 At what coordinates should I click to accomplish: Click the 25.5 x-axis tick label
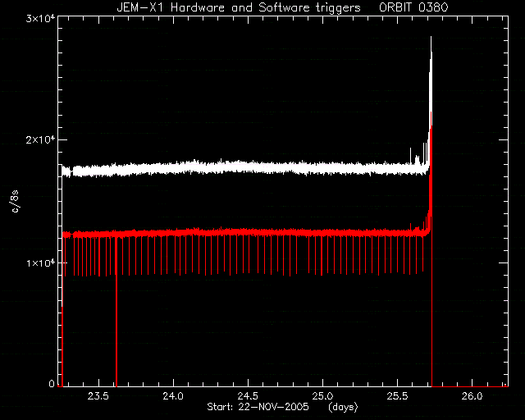397,396
